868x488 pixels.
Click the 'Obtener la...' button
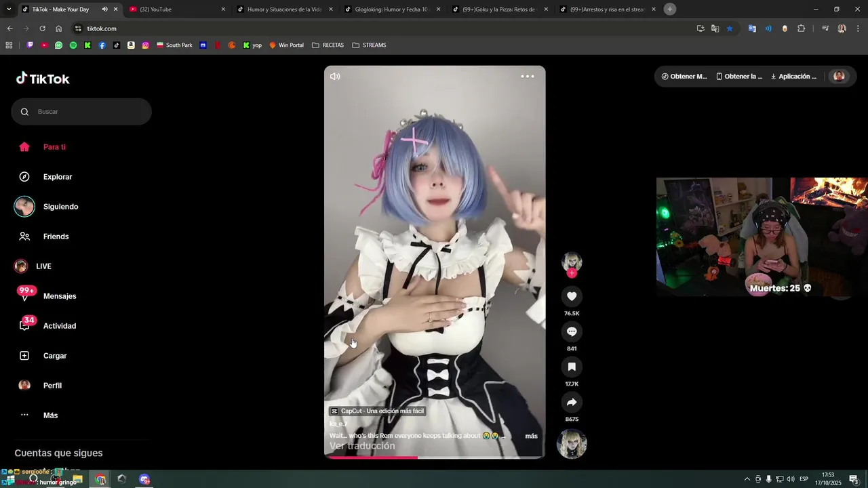pos(739,77)
